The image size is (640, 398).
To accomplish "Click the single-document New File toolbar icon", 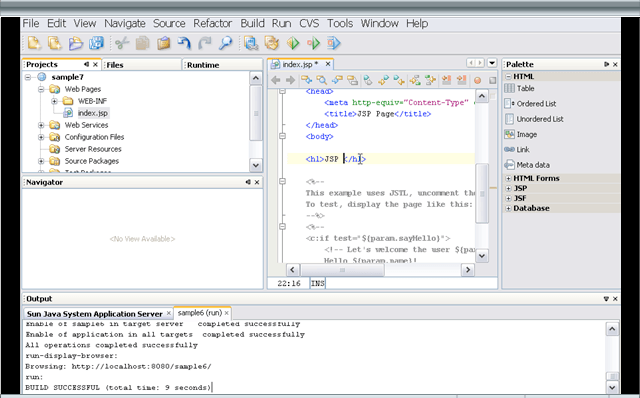I will [x=34, y=43].
